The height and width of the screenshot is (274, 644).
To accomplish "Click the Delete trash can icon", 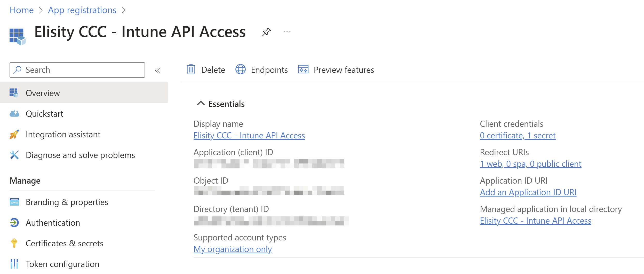I will 191,70.
